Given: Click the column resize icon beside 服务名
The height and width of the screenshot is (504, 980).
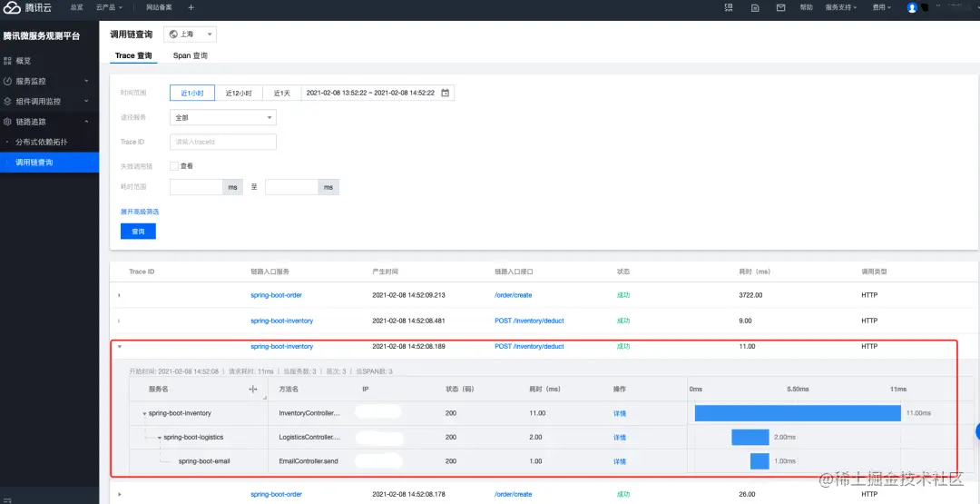Looking at the screenshot, I should [253, 389].
